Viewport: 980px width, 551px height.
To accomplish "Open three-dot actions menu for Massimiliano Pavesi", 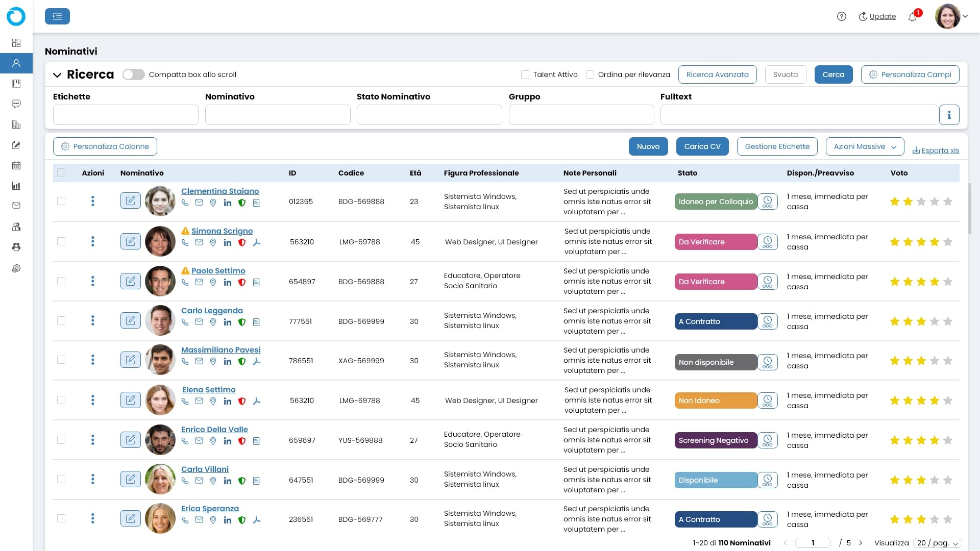I will [x=92, y=360].
